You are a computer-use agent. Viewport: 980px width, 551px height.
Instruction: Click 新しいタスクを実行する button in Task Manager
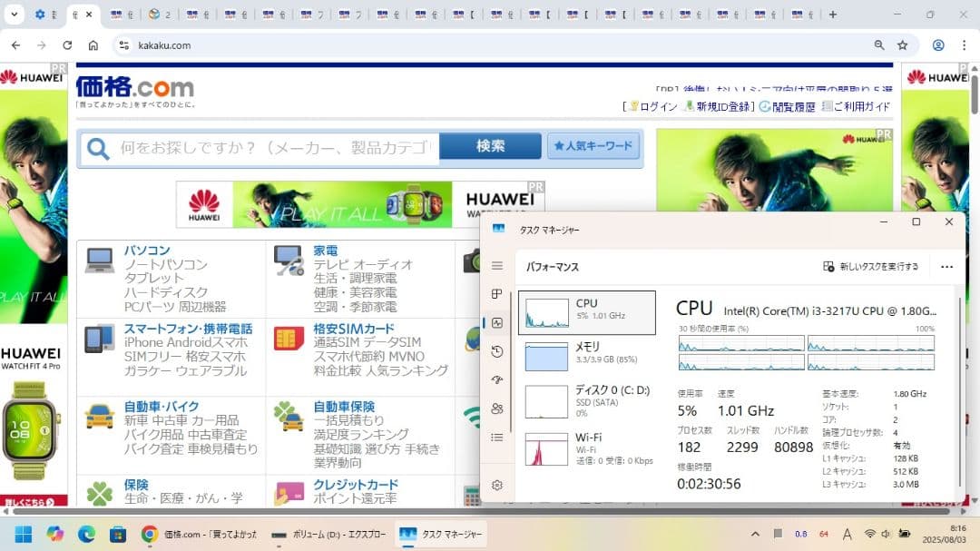(x=870, y=267)
